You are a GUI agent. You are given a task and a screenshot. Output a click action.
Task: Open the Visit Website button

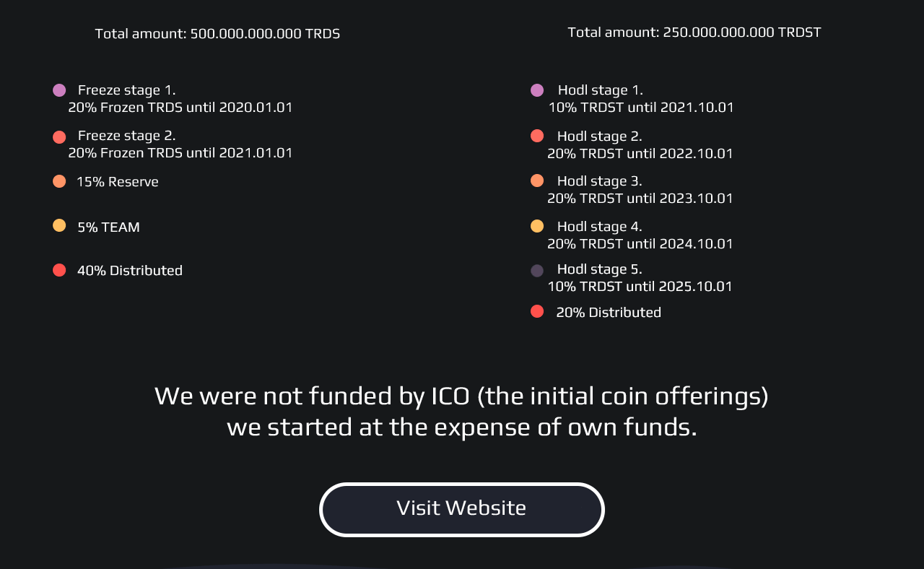[462, 510]
